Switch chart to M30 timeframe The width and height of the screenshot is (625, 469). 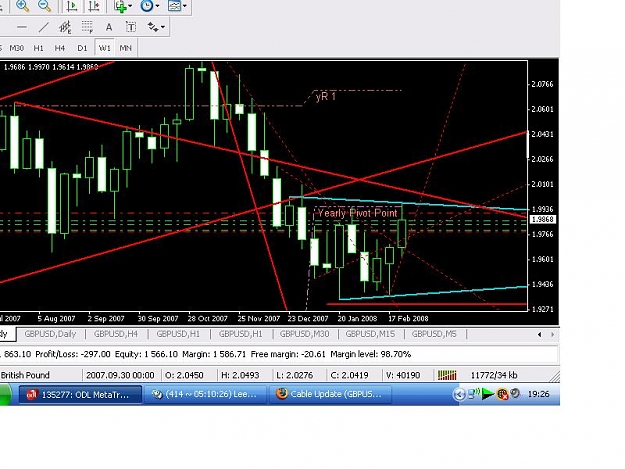[16, 48]
